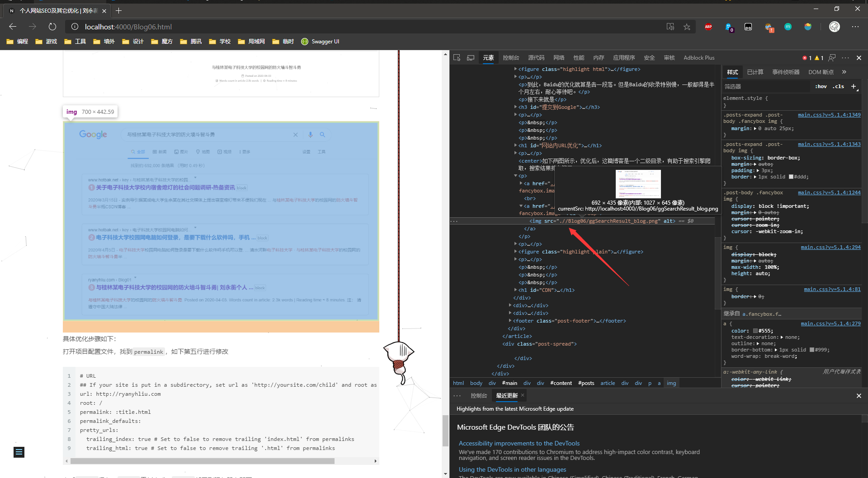868x478 pixels.
Task: Show the red error count indicator
Action: (x=807, y=58)
